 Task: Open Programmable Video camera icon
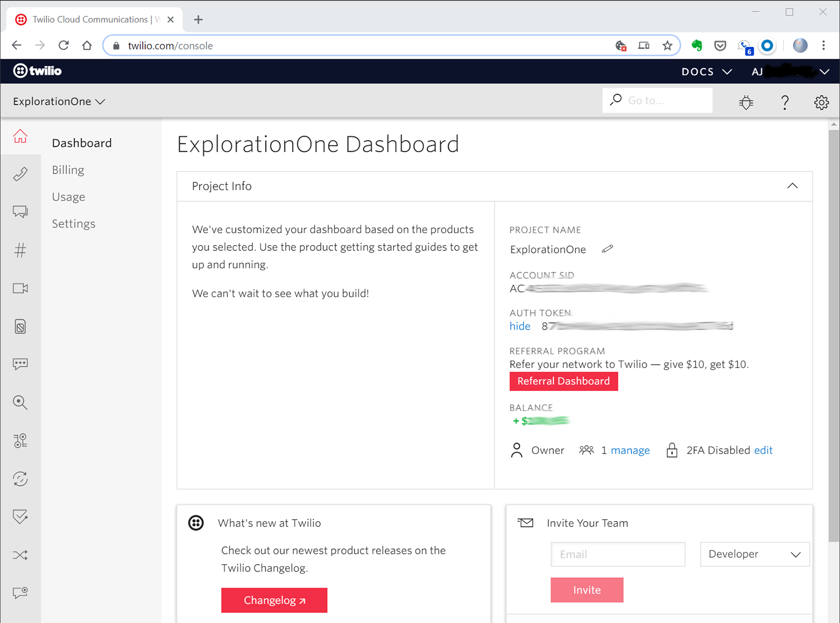(20, 288)
